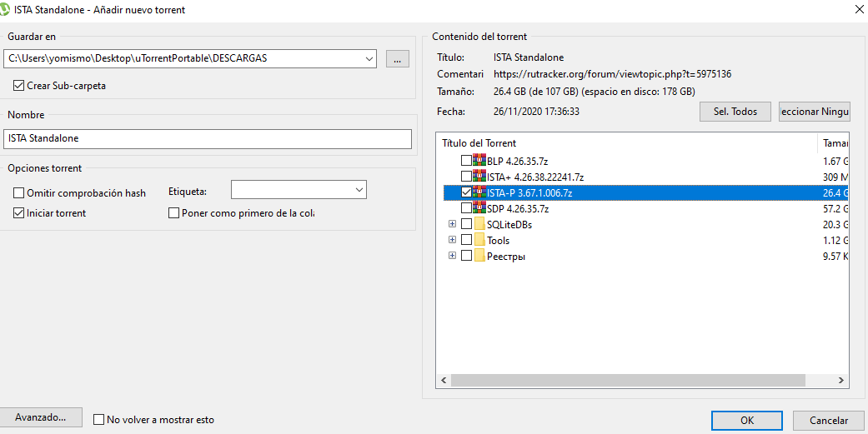
Task: Click the Seleccionar Ninguno button
Action: 815,111
